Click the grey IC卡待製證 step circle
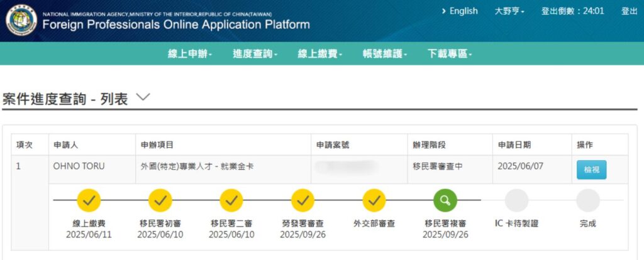644x260 pixels. pyautogui.click(x=516, y=200)
